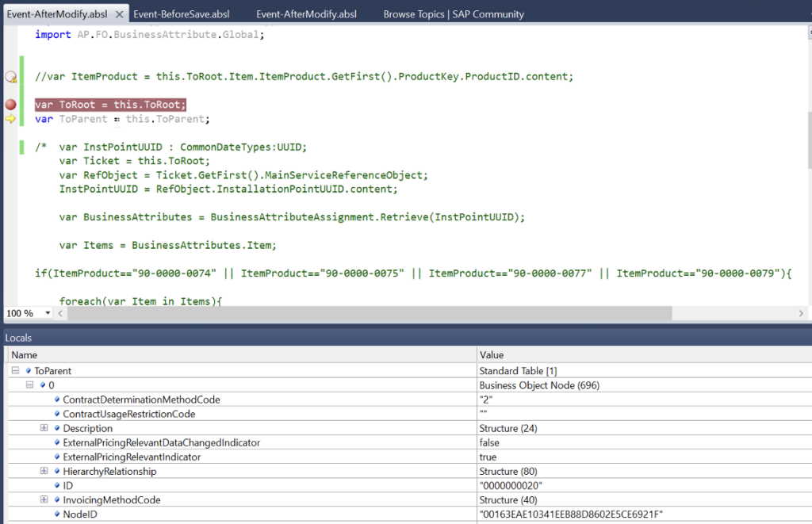Click the red breakpoint marker on ToRoot line

11,105
